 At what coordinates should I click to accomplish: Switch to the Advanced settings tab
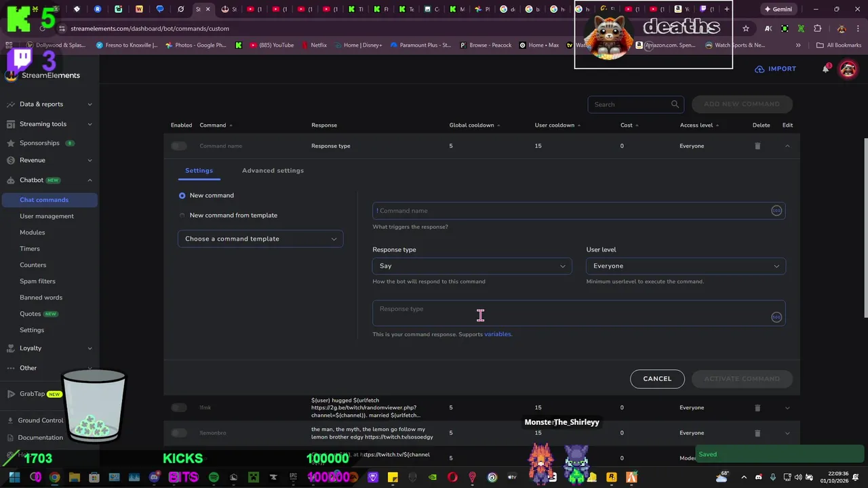273,170
